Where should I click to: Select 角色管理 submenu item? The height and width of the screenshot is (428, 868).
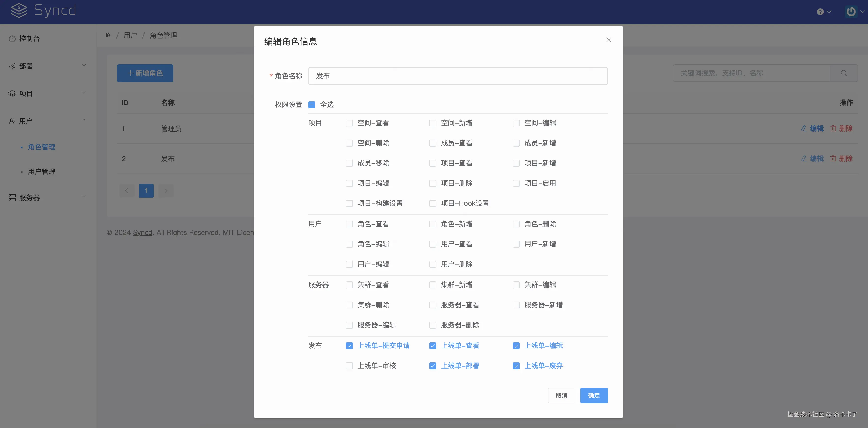click(41, 147)
